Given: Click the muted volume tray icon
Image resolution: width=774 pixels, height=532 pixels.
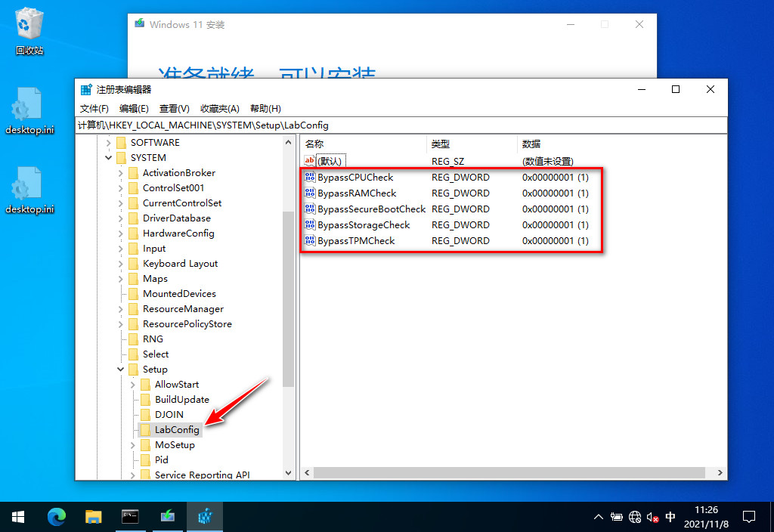Looking at the screenshot, I should [x=652, y=517].
